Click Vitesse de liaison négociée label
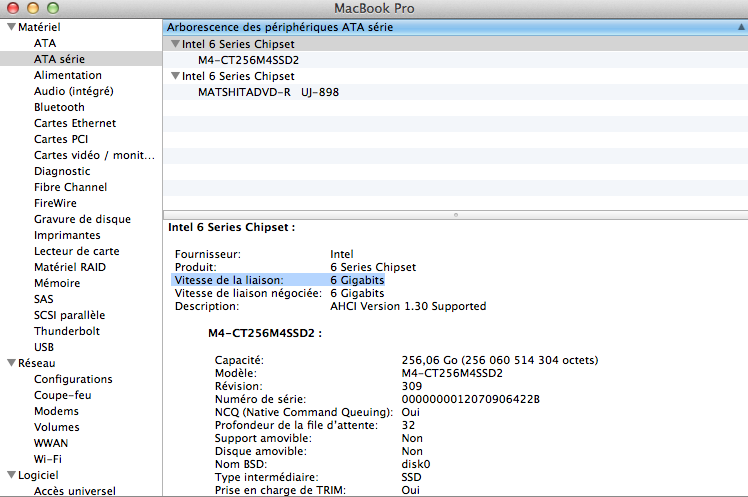 tap(248, 293)
